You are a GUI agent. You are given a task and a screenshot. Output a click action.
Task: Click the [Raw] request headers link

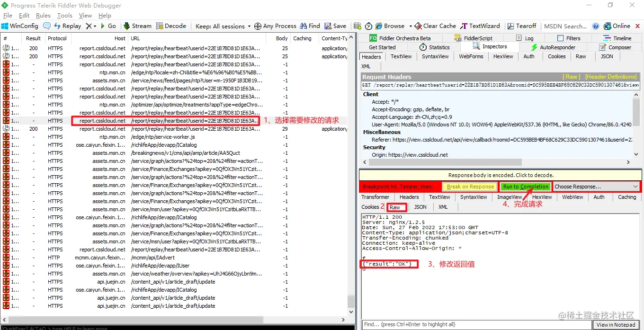point(571,77)
